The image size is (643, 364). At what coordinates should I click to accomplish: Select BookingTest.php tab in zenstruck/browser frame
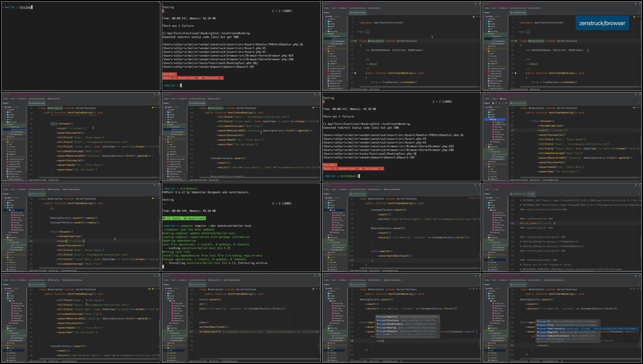[x=518, y=12]
